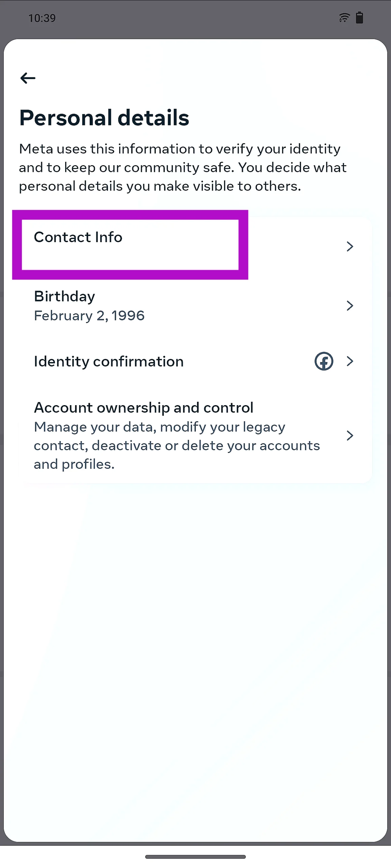Tap the Meta information description paragraph
This screenshot has width=391, height=868.
point(183,167)
